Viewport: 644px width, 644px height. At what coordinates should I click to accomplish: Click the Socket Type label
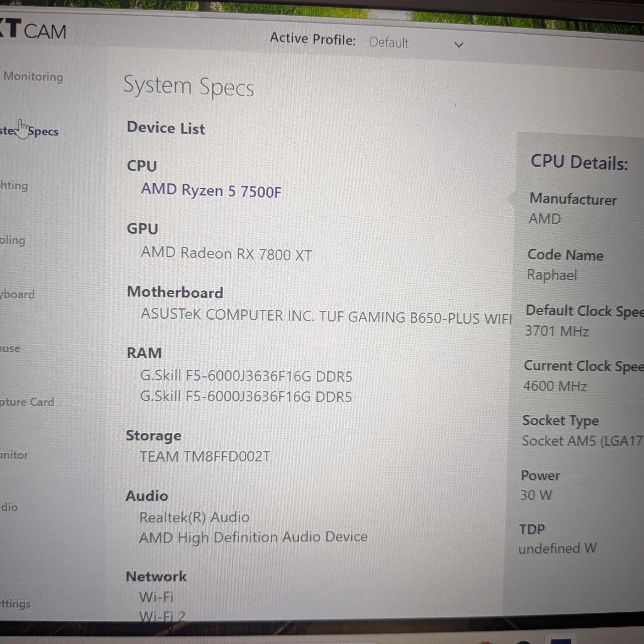coord(561,421)
